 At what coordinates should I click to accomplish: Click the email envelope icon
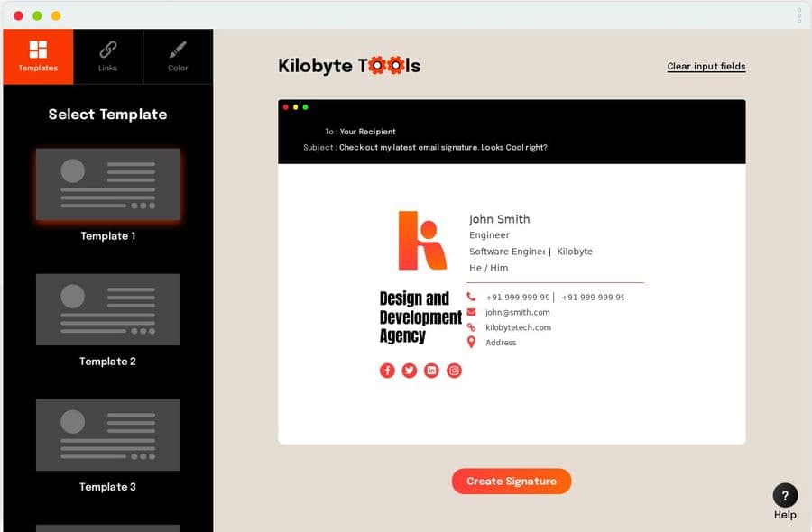(471, 312)
